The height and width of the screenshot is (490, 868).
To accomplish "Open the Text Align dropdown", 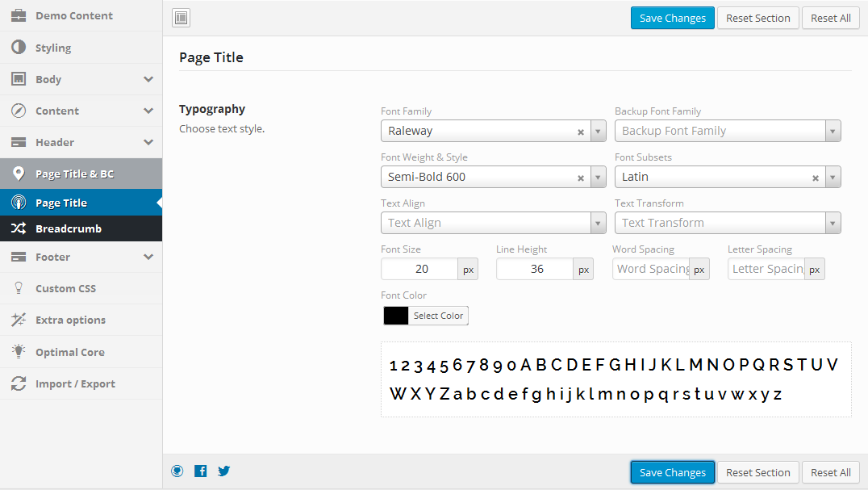I will tap(493, 223).
